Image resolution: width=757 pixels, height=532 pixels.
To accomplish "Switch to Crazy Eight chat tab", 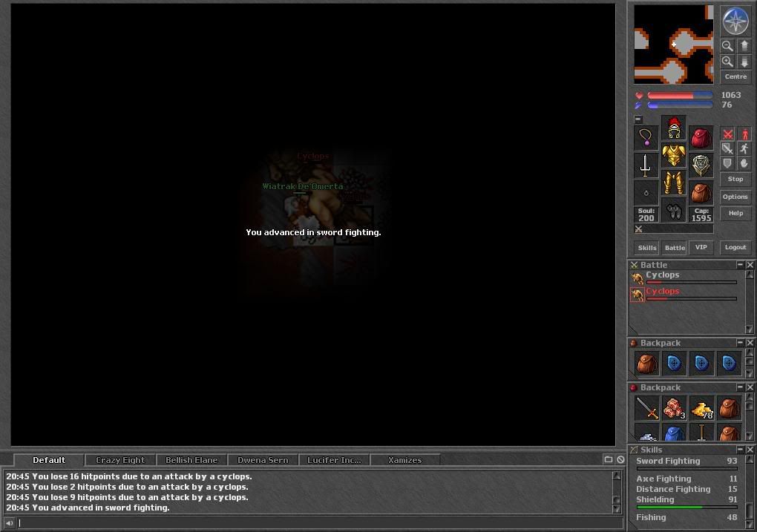I will tap(120, 460).
